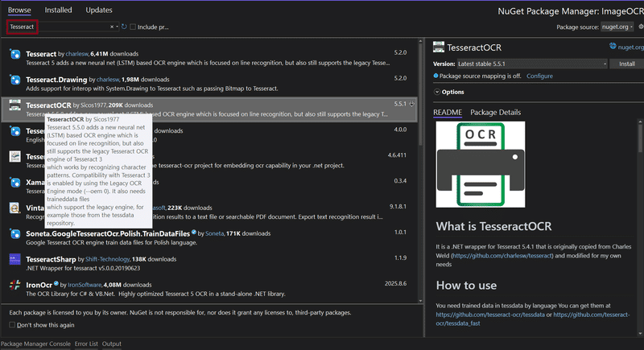644x350 pixels.
Task: Clear the search box with the X icon
Action: click(x=112, y=27)
